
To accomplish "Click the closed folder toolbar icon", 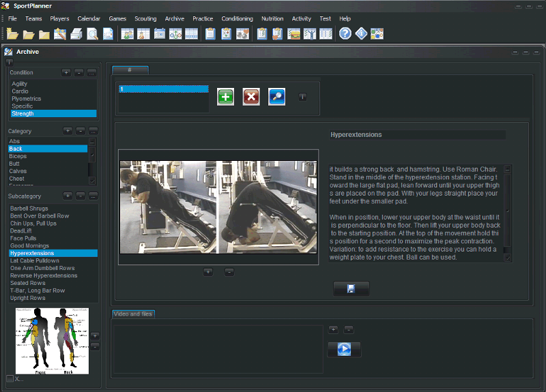I will tap(44, 34).
